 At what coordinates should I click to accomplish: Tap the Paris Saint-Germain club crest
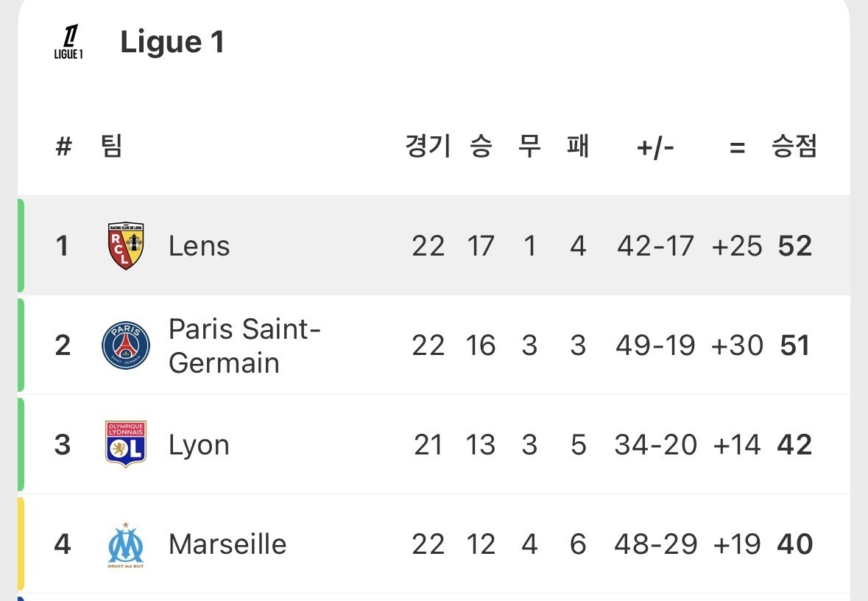[x=126, y=345]
